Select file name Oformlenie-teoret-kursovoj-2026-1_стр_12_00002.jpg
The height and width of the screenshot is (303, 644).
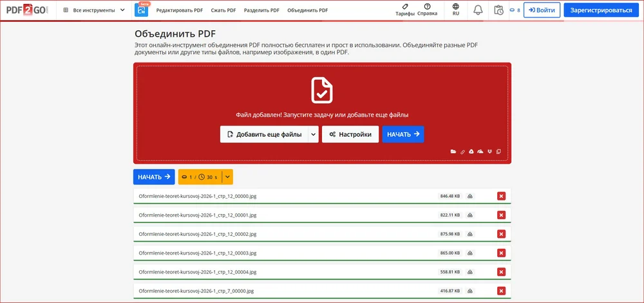point(198,234)
